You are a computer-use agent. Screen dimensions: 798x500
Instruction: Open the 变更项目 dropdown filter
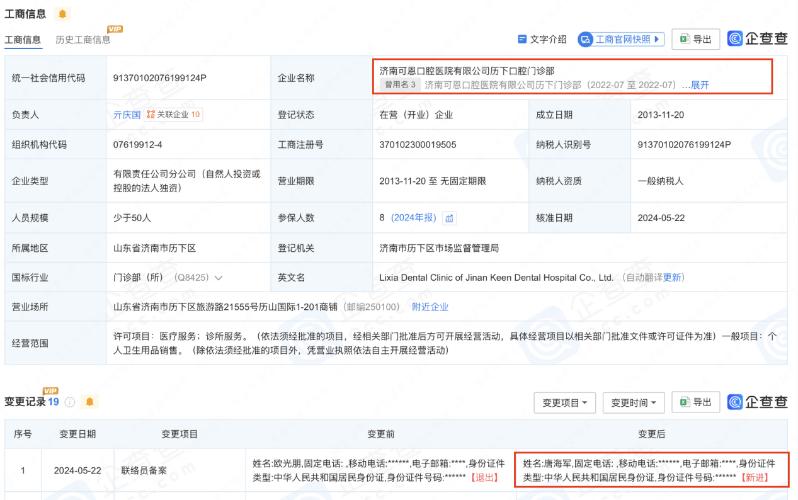point(564,403)
